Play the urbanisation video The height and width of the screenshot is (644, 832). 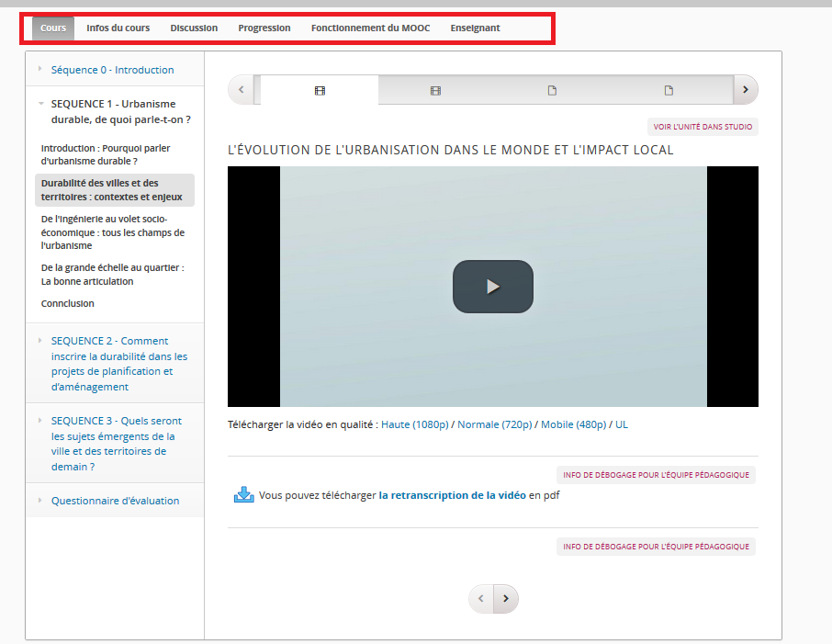pyautogui.click(x=493, y=287)
